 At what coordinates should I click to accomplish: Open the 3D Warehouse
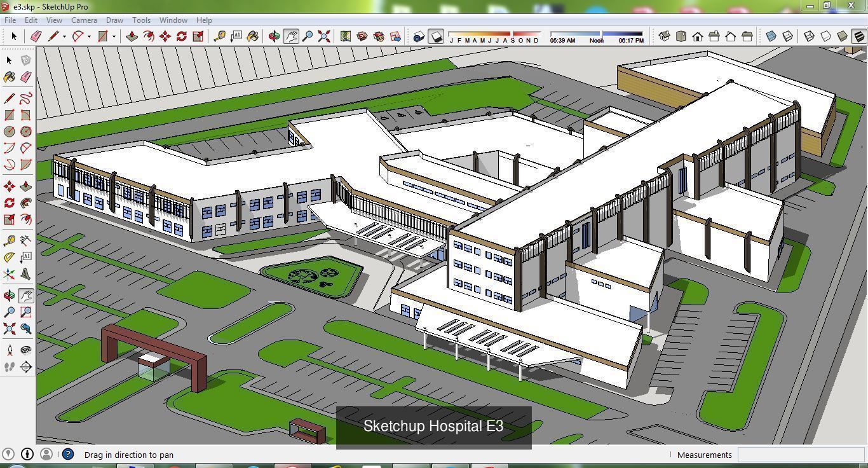tap(362, 36)
